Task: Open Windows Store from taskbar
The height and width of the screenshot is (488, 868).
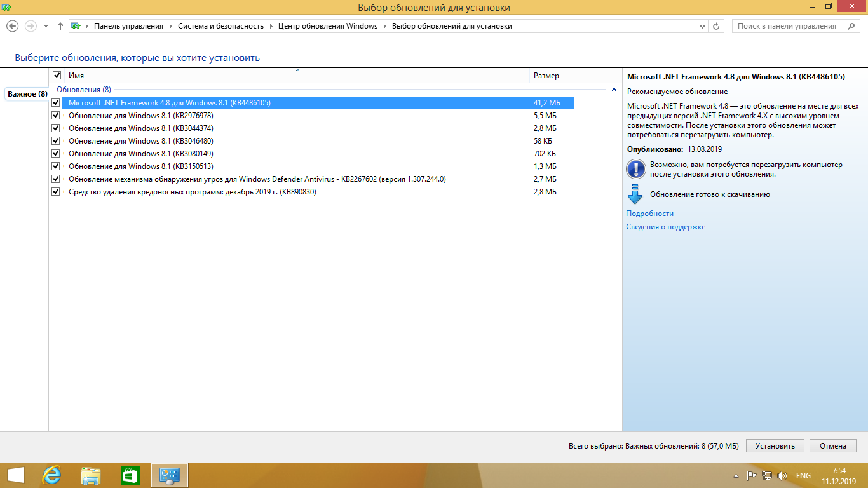Action: coord(130,475)
